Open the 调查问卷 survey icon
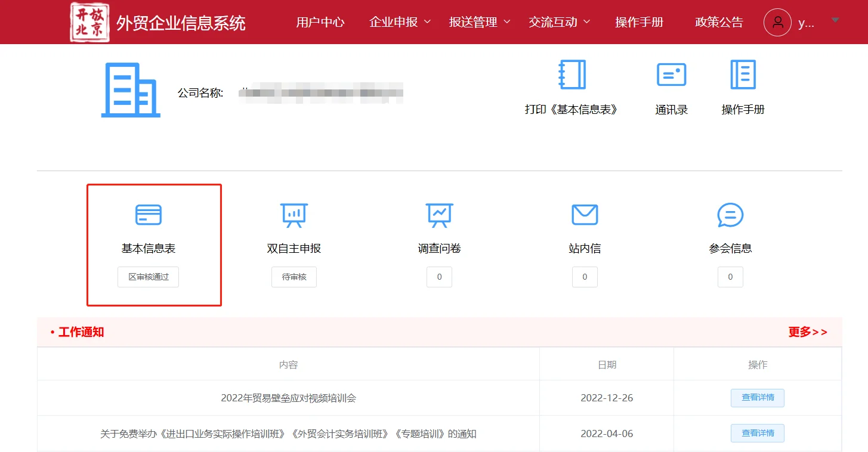868x452 pixels. [438, 215]
